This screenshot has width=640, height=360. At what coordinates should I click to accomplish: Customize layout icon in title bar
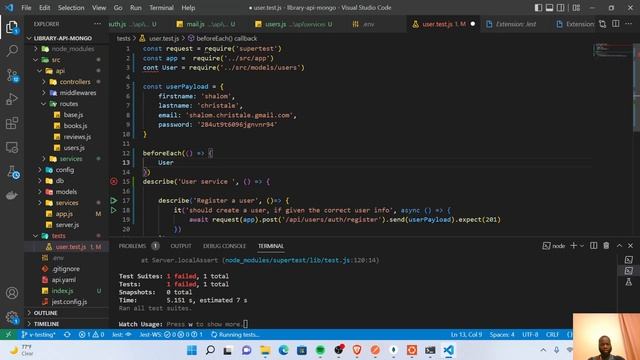[576, 8]
